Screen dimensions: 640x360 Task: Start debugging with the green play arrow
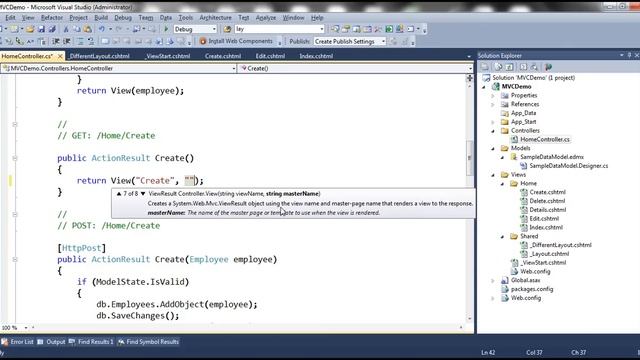point(166,29)
